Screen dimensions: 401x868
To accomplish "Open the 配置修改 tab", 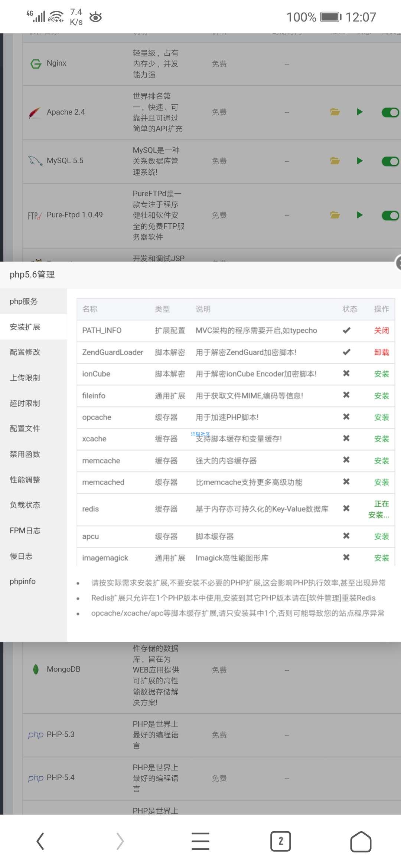I will point(33,352).
